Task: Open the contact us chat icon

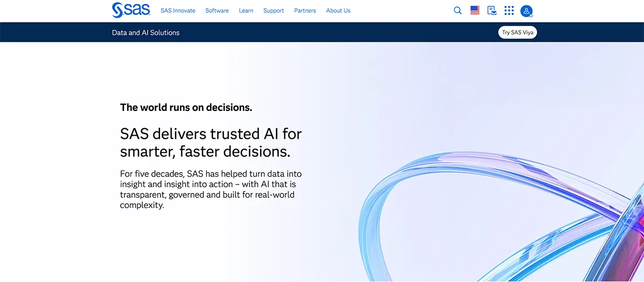Action: pyautogui.click(x=492, y=10)
